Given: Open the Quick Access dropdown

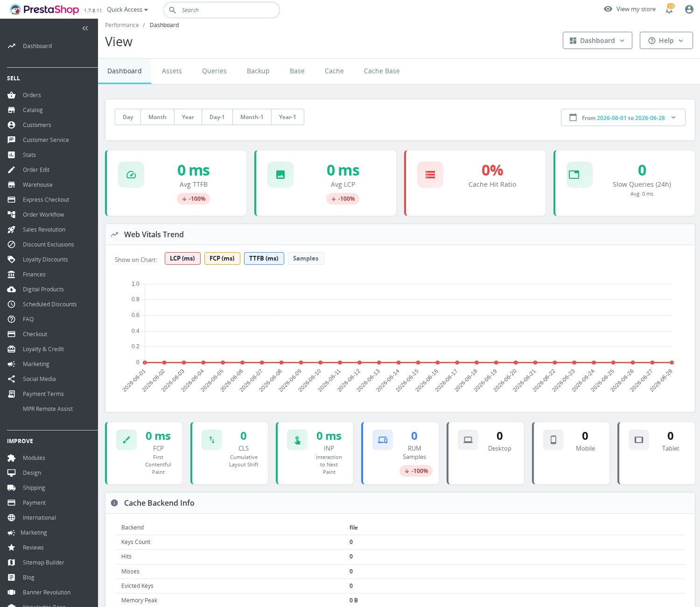Looking at the screenshot, I should click(x=127, y=9).
